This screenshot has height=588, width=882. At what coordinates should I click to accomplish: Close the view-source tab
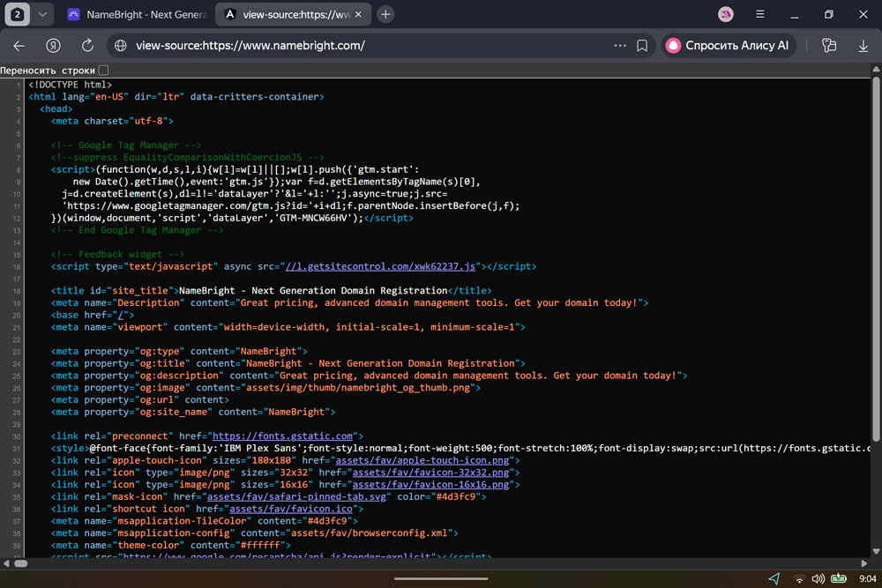358,15
